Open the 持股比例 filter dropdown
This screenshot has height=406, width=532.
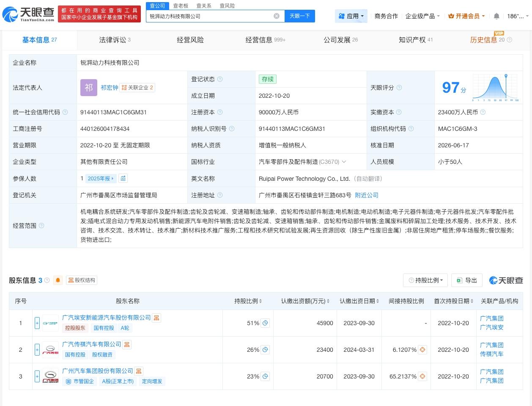click(x=426, y=280)
